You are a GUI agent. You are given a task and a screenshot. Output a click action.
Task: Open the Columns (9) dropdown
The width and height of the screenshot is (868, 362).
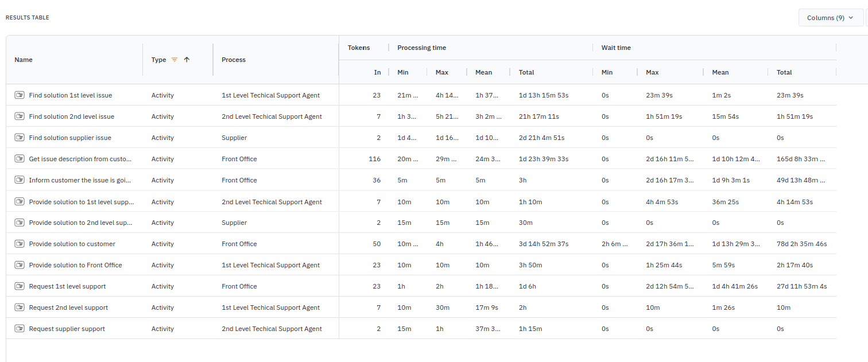tap(830, 17)
